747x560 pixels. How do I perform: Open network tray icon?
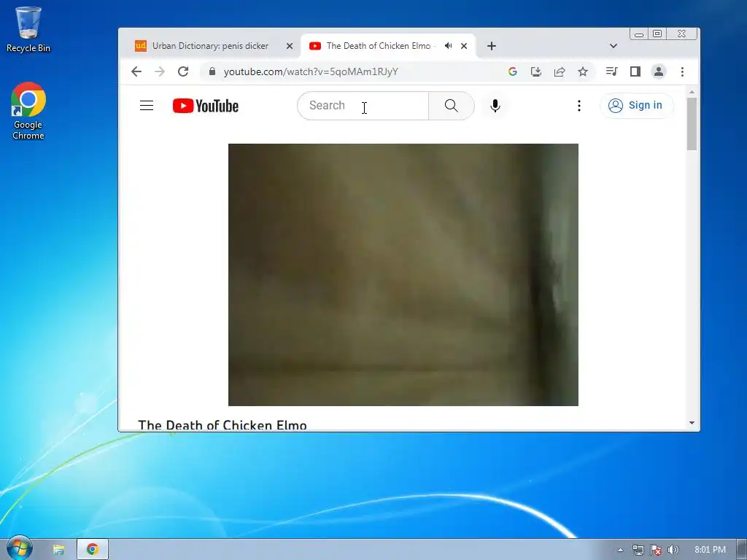(x=638, y=550)
